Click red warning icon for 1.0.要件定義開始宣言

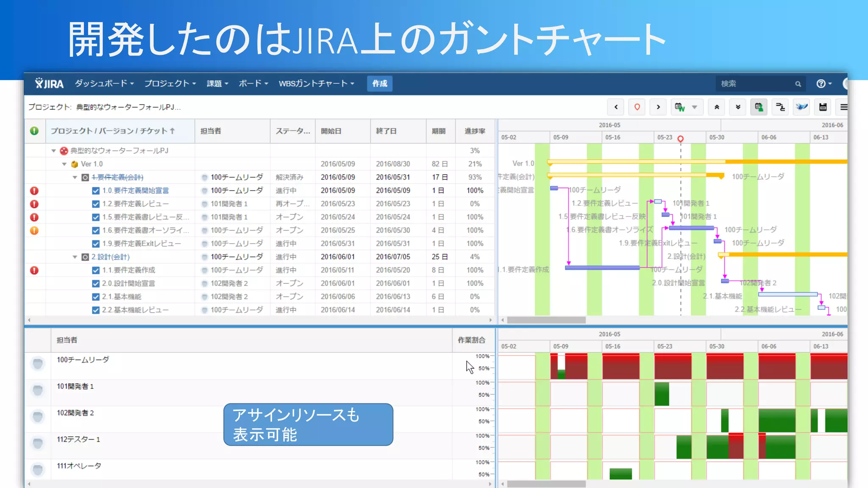click(34, 191)
